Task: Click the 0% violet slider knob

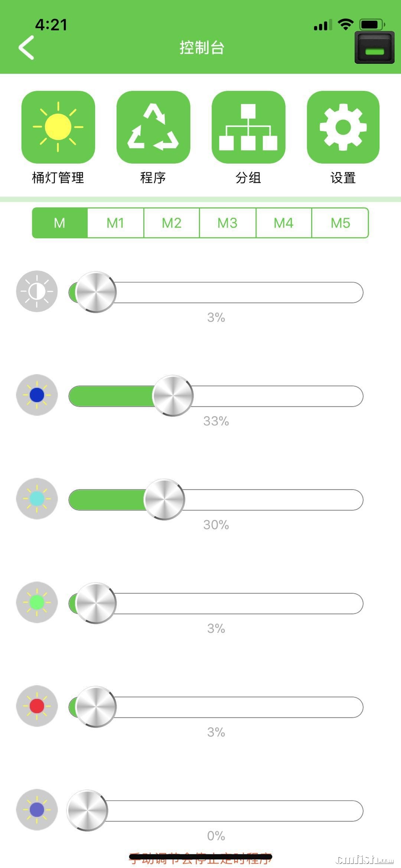Action: tap(88, 810)
